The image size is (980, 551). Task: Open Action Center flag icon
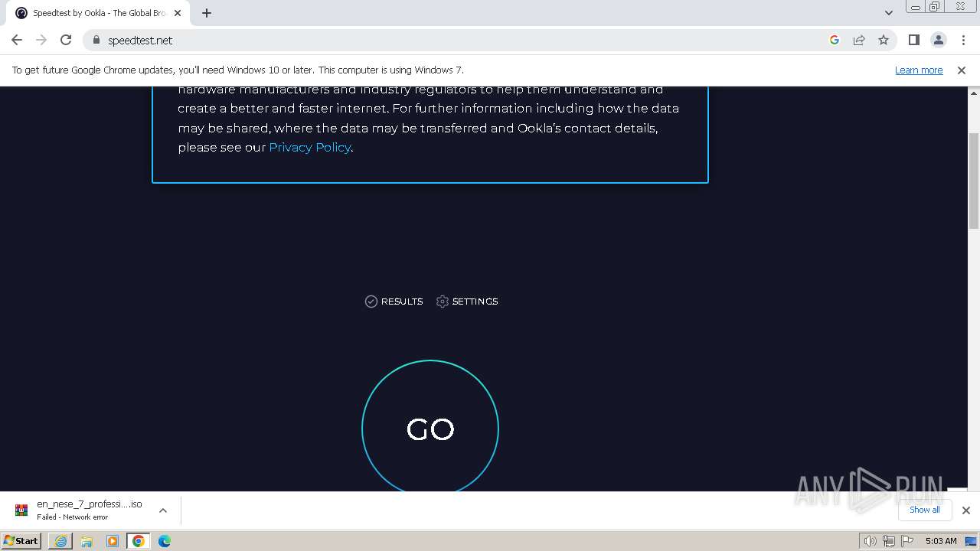click(906, 541)
